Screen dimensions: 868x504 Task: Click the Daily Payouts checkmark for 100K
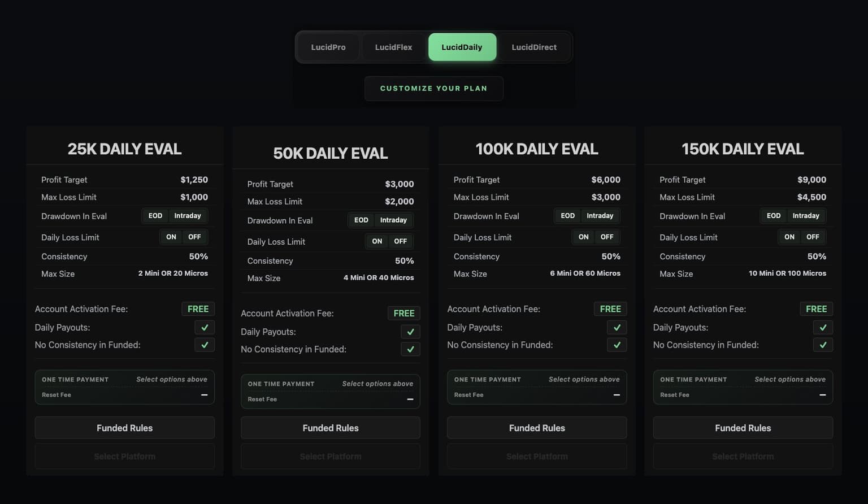coord(617,327)
